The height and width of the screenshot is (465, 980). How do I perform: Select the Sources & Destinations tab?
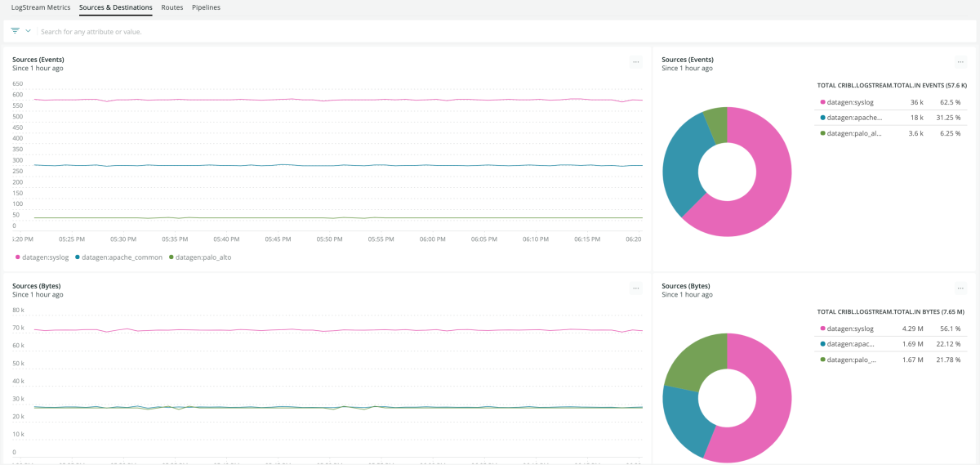pos(115,7)
